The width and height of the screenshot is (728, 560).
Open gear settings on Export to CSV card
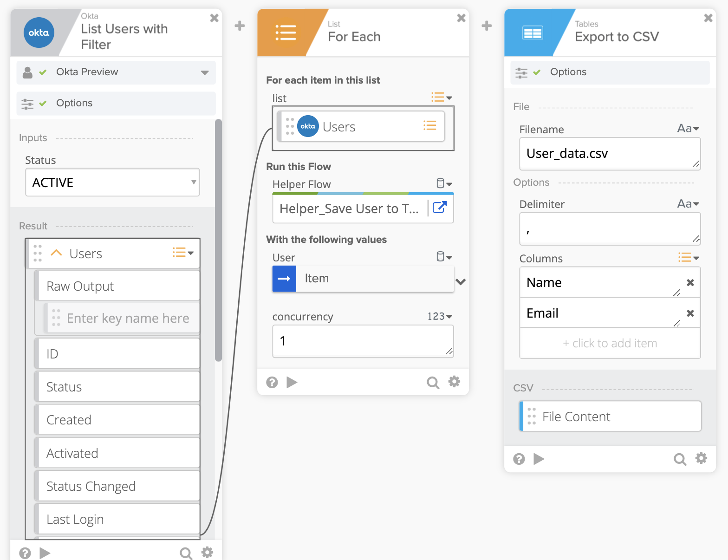click(x=701, y=459)
